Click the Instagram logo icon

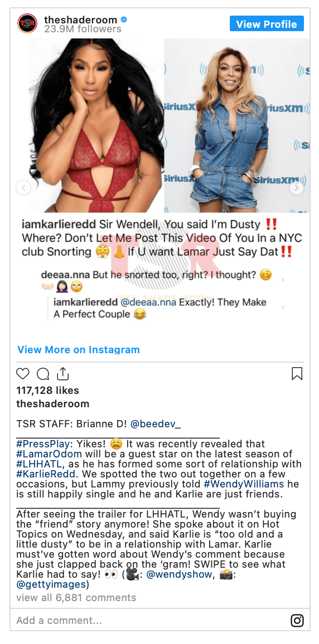point(297,620)
